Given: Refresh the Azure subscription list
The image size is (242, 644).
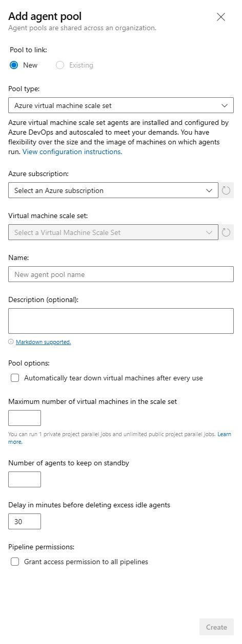Looking at the screenshot, I should [226, 190].
